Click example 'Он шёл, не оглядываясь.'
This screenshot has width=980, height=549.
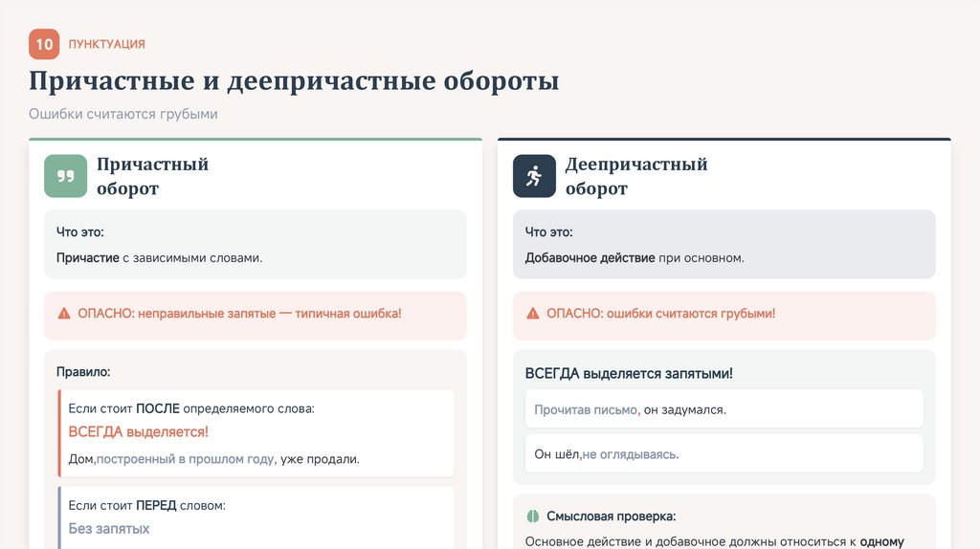(x=606, y=454)
